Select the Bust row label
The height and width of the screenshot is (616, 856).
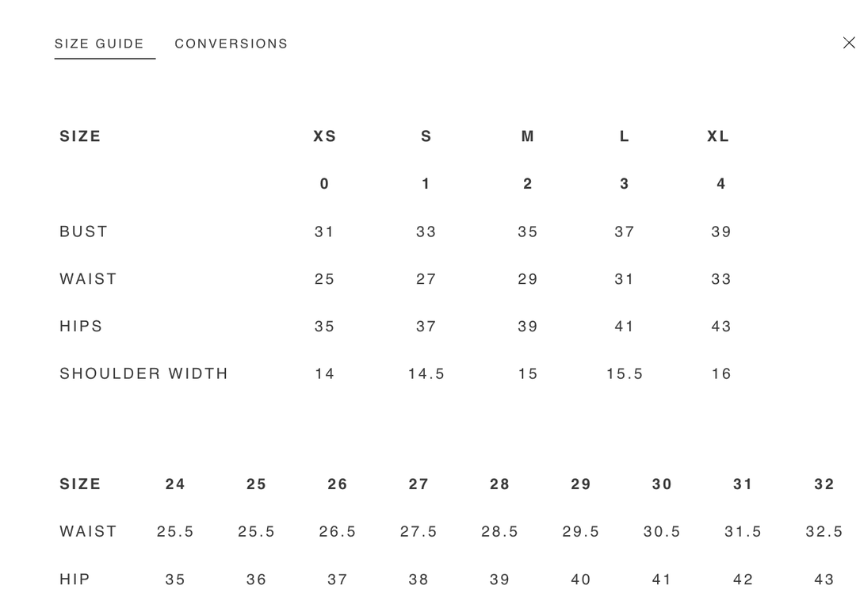[83, 231]
